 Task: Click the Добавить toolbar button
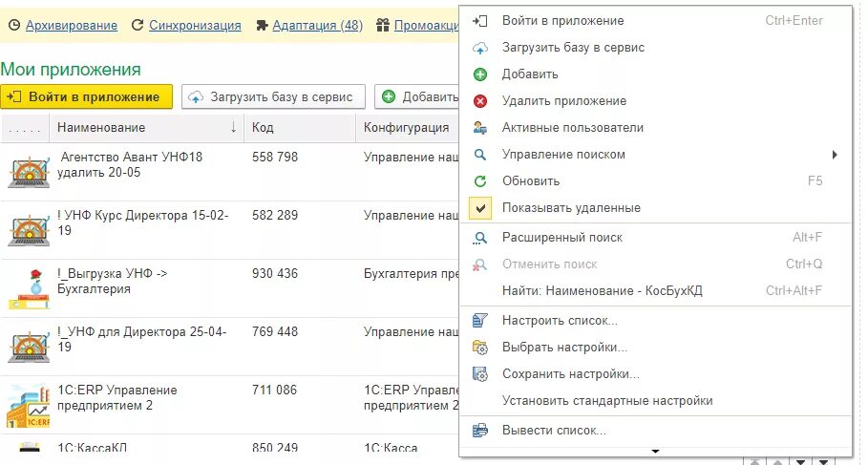(x=417, y=96)
